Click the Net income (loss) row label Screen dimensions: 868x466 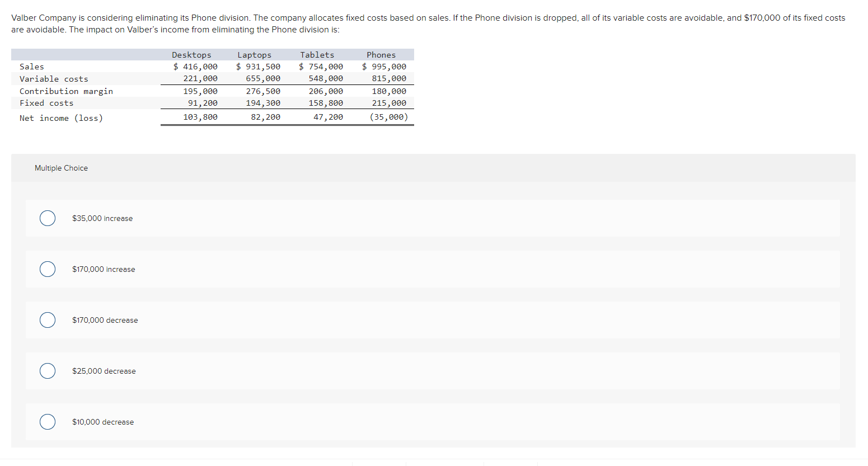coord(61,117)
